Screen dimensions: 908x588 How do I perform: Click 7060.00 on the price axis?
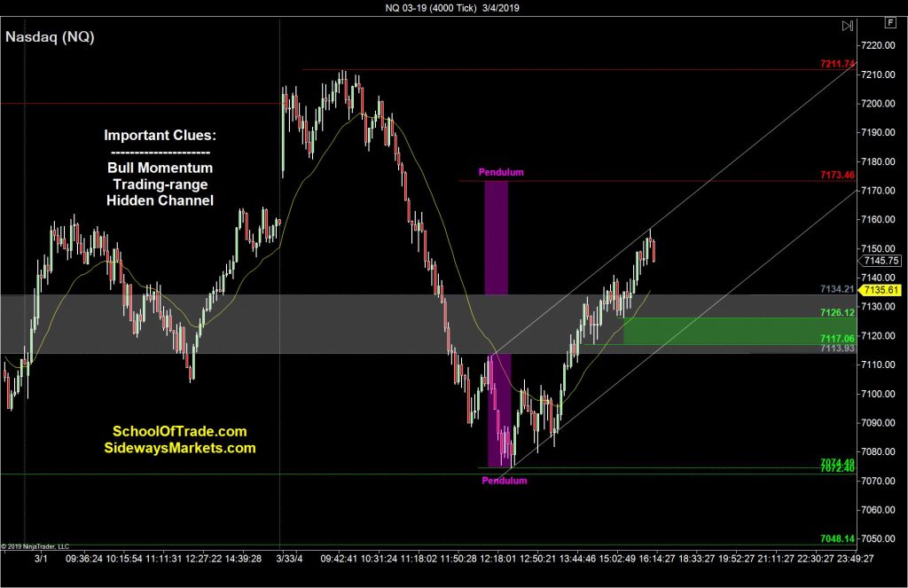click(x=878, y=510)
